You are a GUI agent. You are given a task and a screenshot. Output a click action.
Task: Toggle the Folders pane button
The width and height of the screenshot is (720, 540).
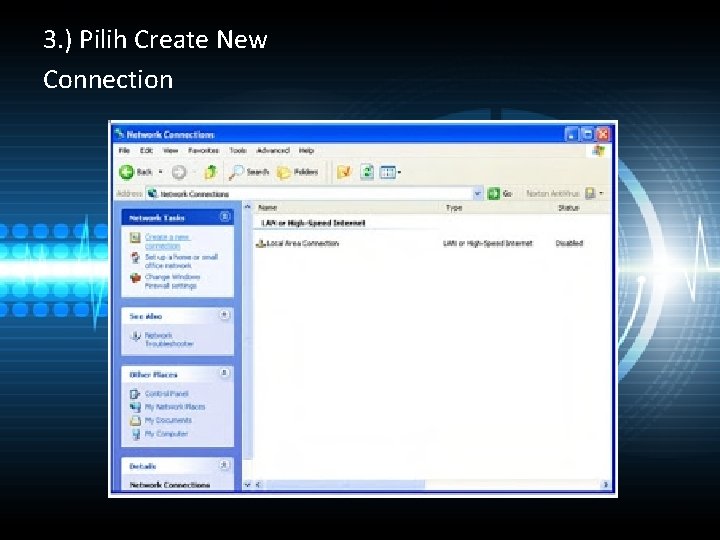[x=298, y=172]
